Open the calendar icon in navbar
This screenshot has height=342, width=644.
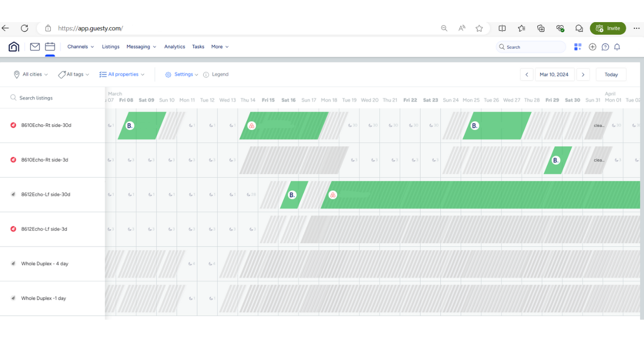click(50, 47)
